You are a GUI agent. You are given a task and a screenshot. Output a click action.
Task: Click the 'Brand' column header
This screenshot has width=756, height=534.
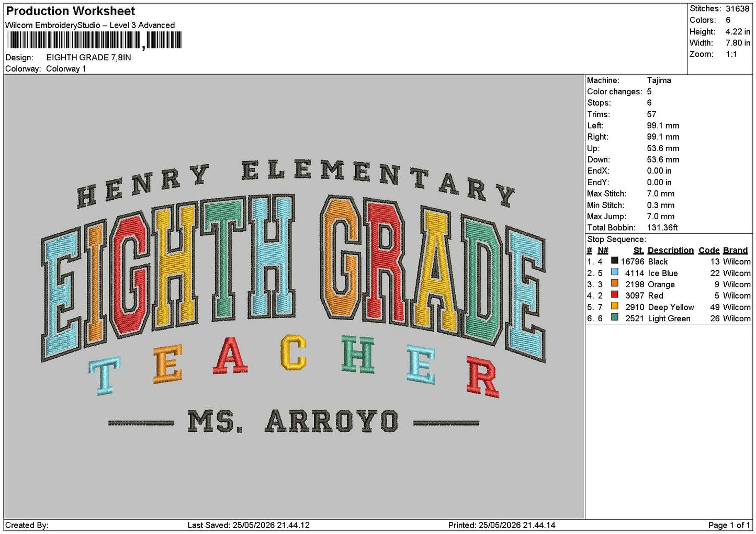click(735, 251)
